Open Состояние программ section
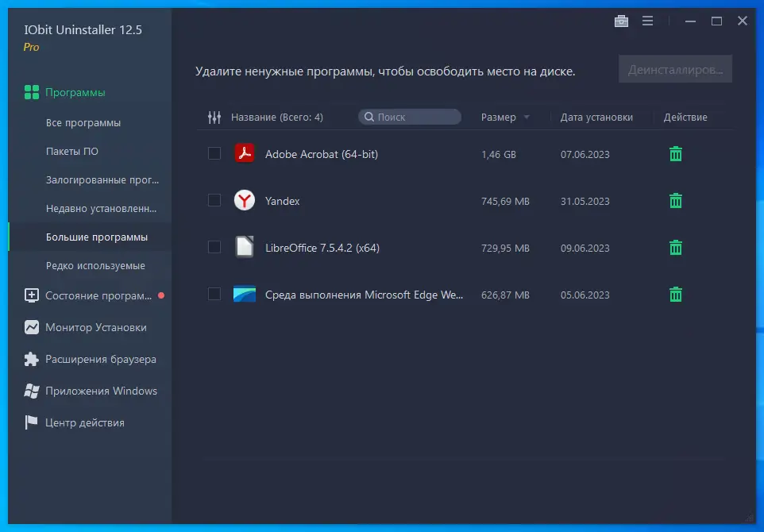Viewport: 764px width, 532px height. [x=98, y=295]
